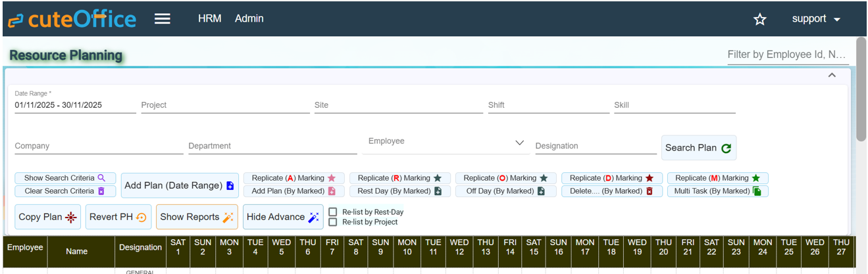868x274 pixels.
Task: Click Clear Search Criteria trash icon
Action: tap(101, 191)
